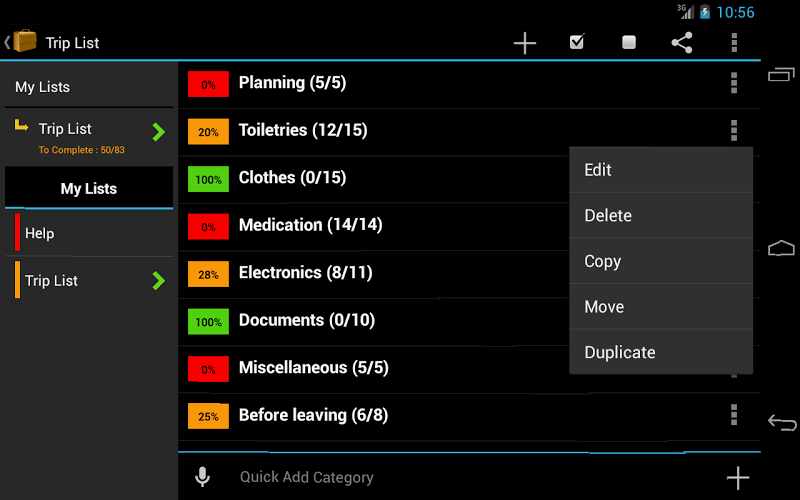Tap the suitcase app icon
This screenshot has height=500, width=800.
(24, 41)
